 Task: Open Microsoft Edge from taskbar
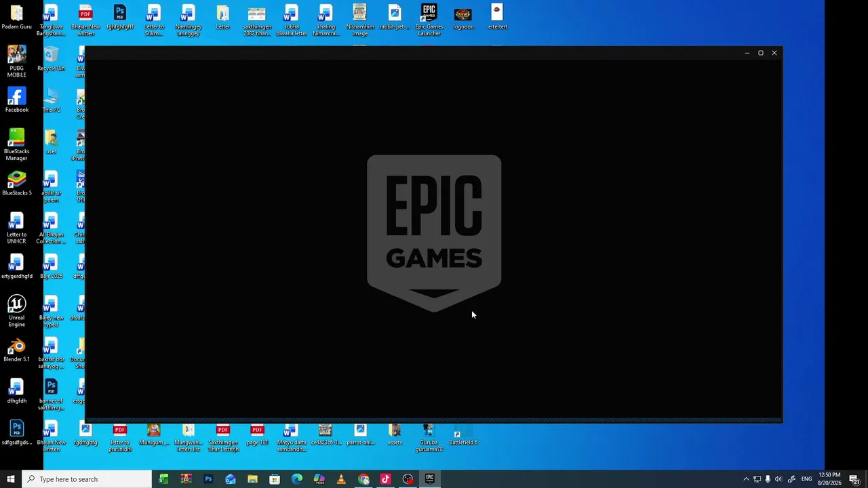(297, 479)
